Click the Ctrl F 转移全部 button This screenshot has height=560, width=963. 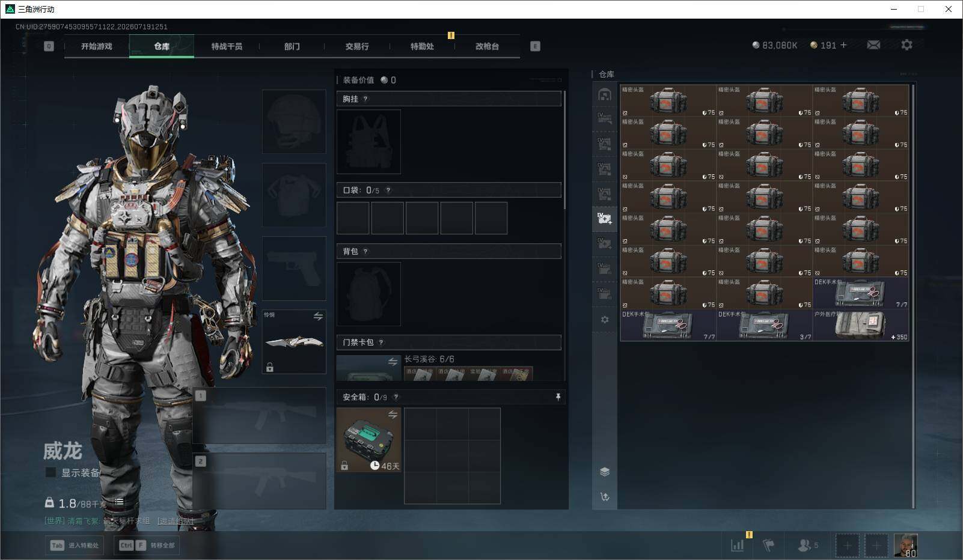(147, 546)
